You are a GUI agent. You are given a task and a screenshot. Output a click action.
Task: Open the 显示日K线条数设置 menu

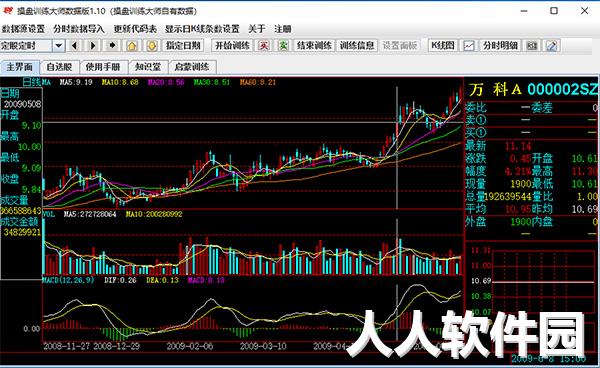click(202, 29)
